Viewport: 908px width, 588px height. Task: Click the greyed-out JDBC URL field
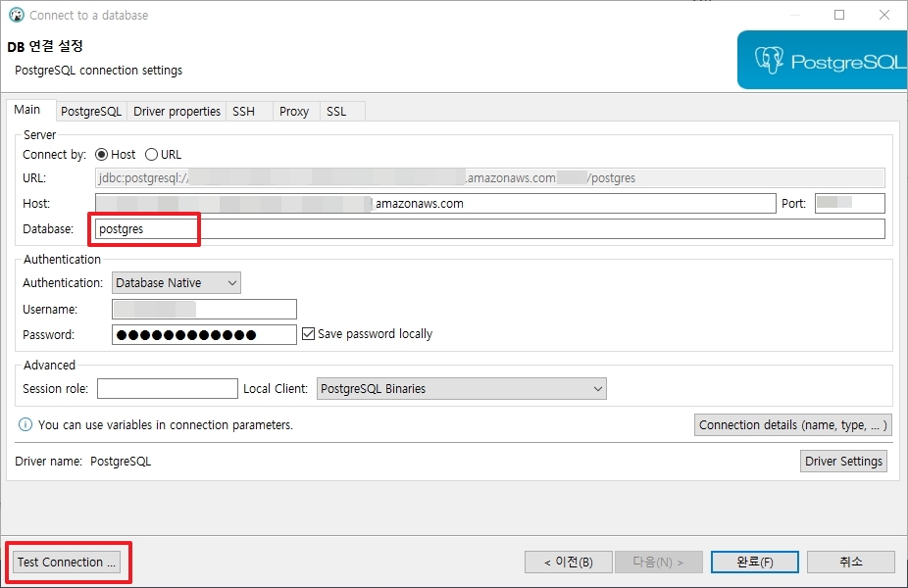click(490, 178)
